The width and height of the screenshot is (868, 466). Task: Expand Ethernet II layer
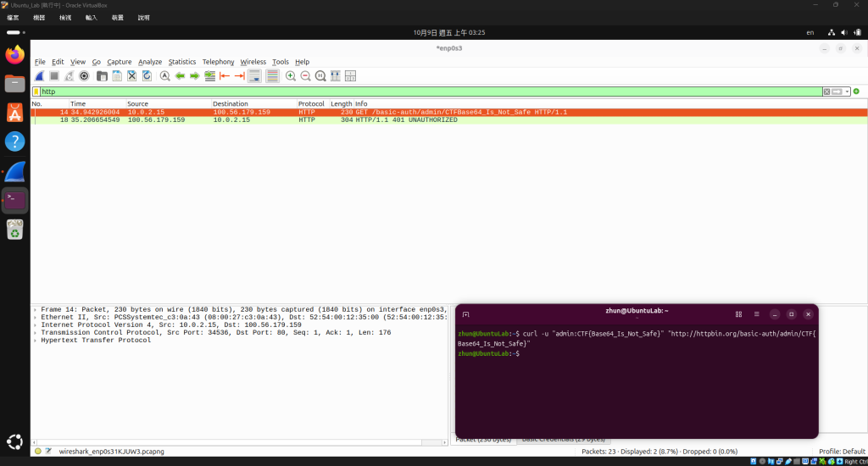36,318
